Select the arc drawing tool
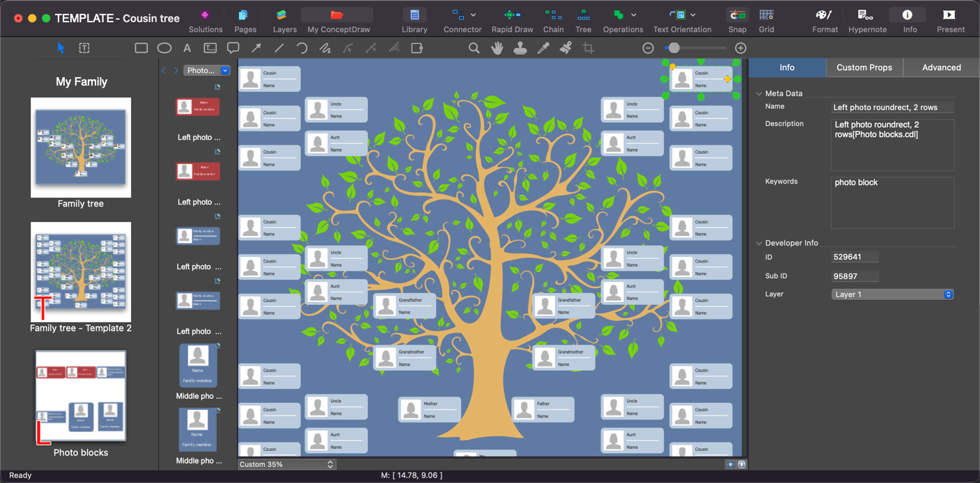Image resolution: width=980 pixels, height=483 pixels. (x=302, y=48)
